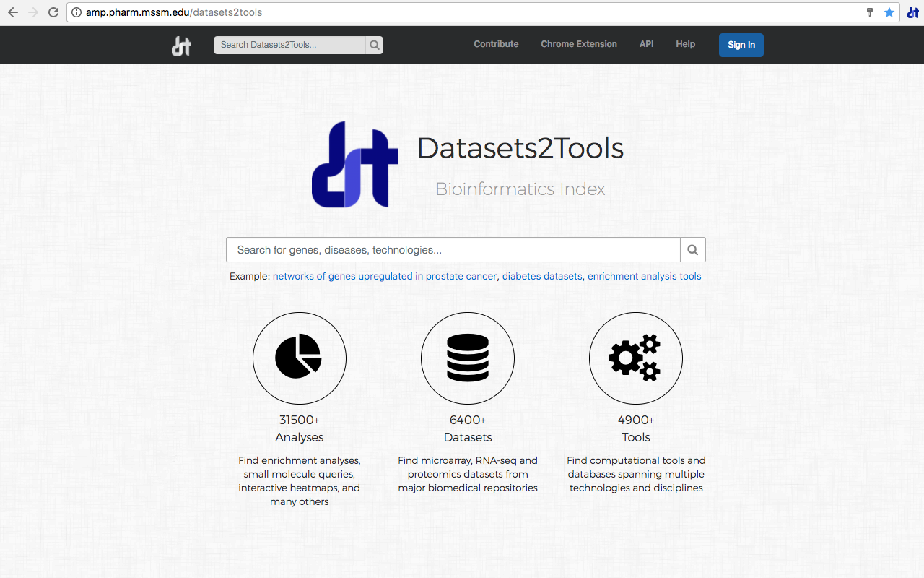Screen dimensions: 924x578
Task: Click the site info icon in address bar
Action: click(x=77, y=12)
